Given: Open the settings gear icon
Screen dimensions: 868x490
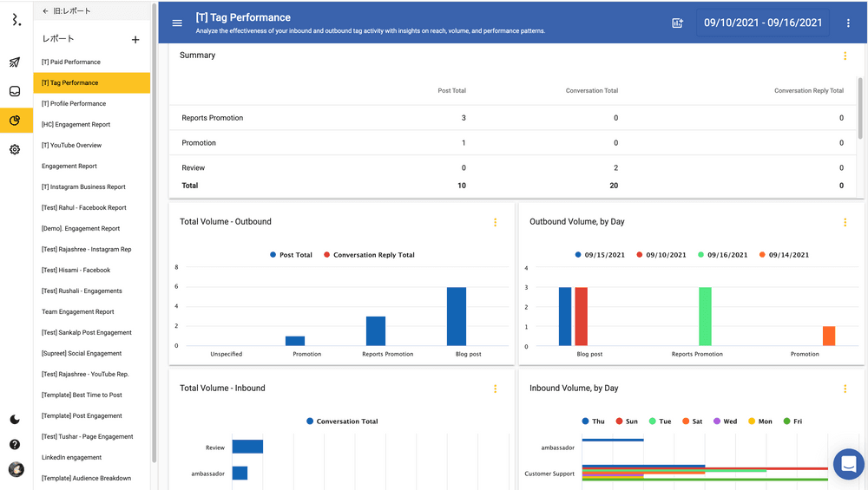Looking at the screenshot, I should [15, 149].
